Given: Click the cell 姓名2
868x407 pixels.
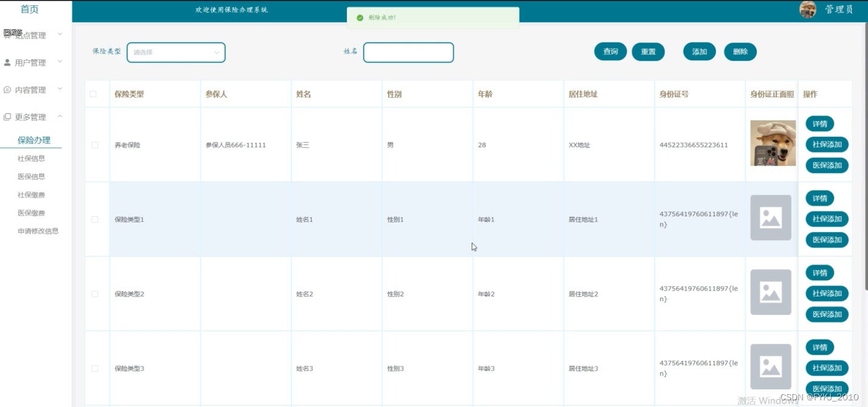Looking at the screenshot, I should [305, 294].
